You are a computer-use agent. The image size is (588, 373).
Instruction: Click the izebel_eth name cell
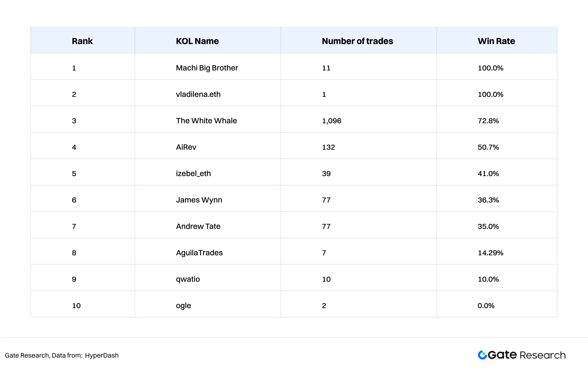click(193, 174)
